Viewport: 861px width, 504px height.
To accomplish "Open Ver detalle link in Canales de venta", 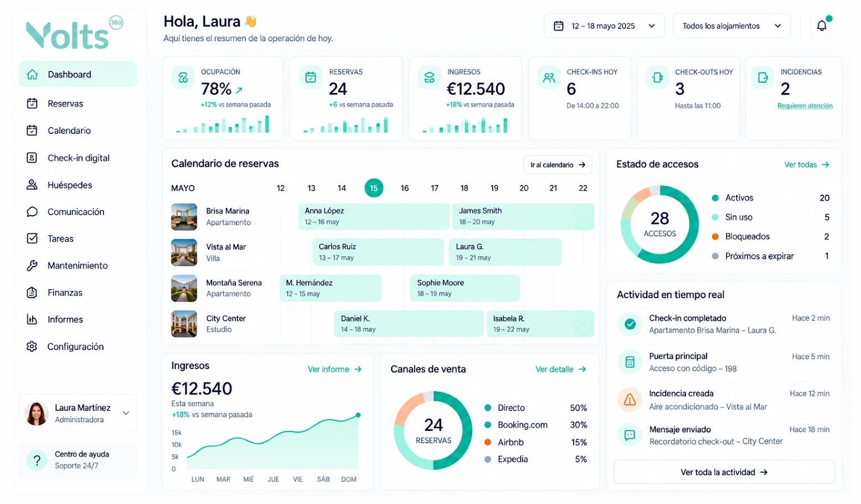I will pos(560,369).
